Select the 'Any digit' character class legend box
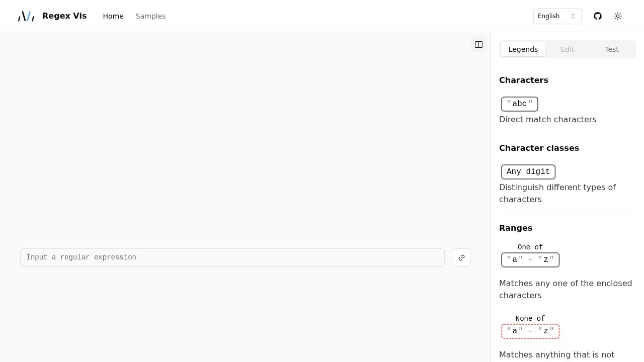This screenshot has width=644, height=362. tap(528, 171)
